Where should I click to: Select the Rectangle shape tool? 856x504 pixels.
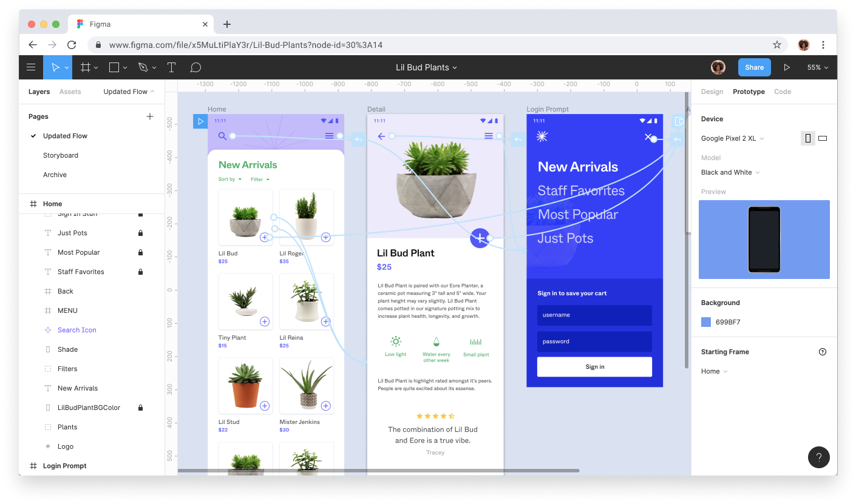(x=114, y=67)
